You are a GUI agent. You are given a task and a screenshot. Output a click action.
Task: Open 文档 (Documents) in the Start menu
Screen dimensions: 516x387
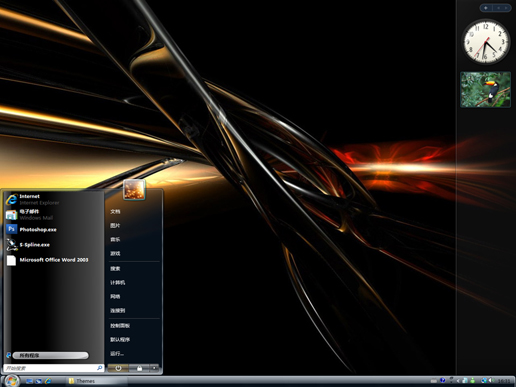[115, 212]
